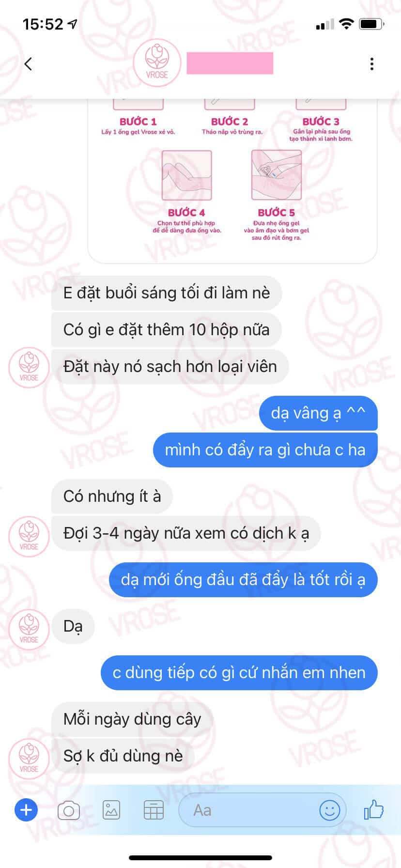Select message "Có gì e đặt thêm 10 hộp nữa"
The height and width of the screenshot is (868, 401).
(167, 330)
